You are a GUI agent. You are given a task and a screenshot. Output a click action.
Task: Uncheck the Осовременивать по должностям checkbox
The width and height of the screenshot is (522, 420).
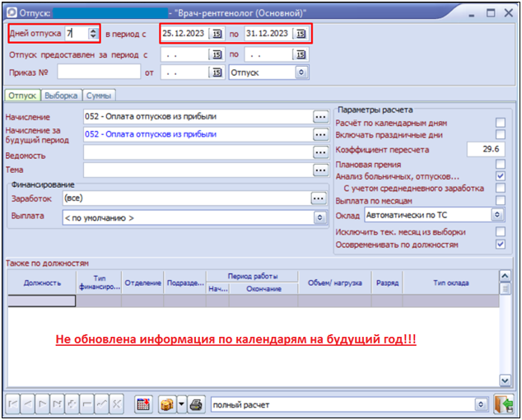500,245
